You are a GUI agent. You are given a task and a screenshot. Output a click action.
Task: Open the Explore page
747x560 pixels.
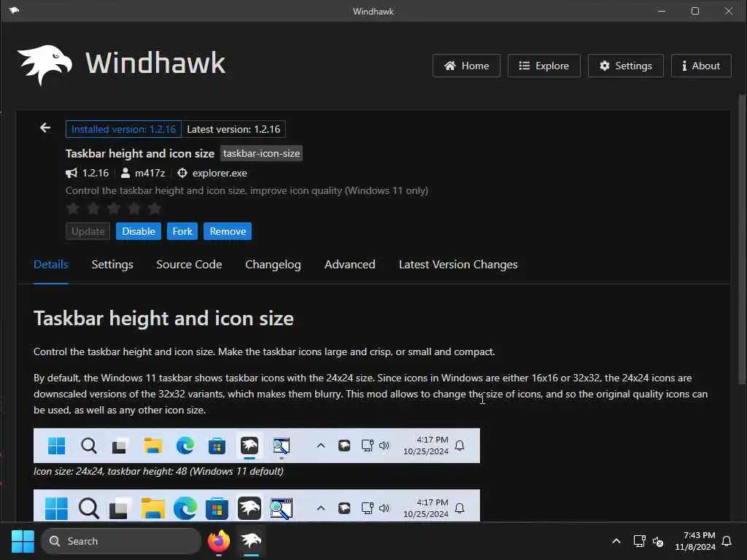[x=543, y=66]
